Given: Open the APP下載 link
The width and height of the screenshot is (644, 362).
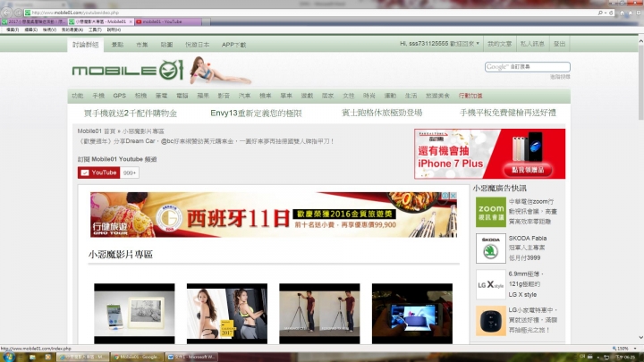Looking at the screenshot, I should click(233, 45).
